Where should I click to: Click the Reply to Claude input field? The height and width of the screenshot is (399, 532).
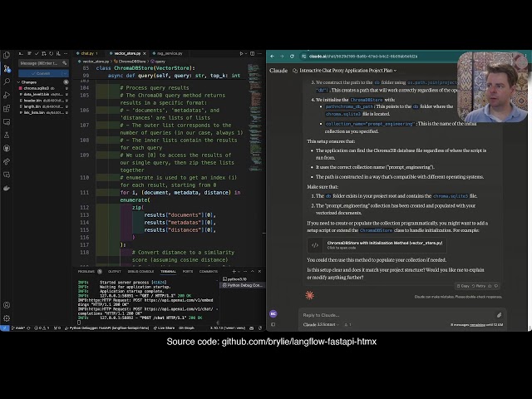tap(397, 315)
